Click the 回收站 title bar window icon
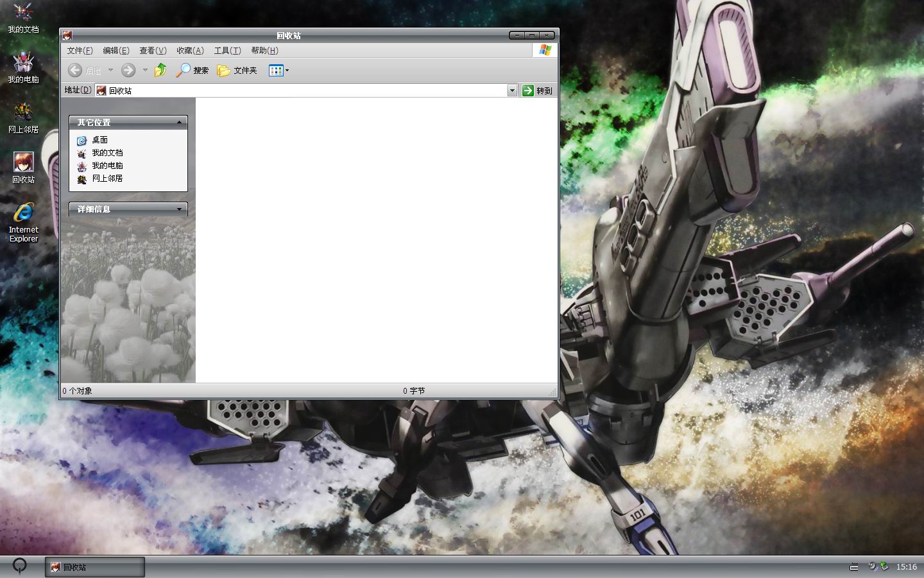This screenshot has height=578, width=924. tap(67, 35)
